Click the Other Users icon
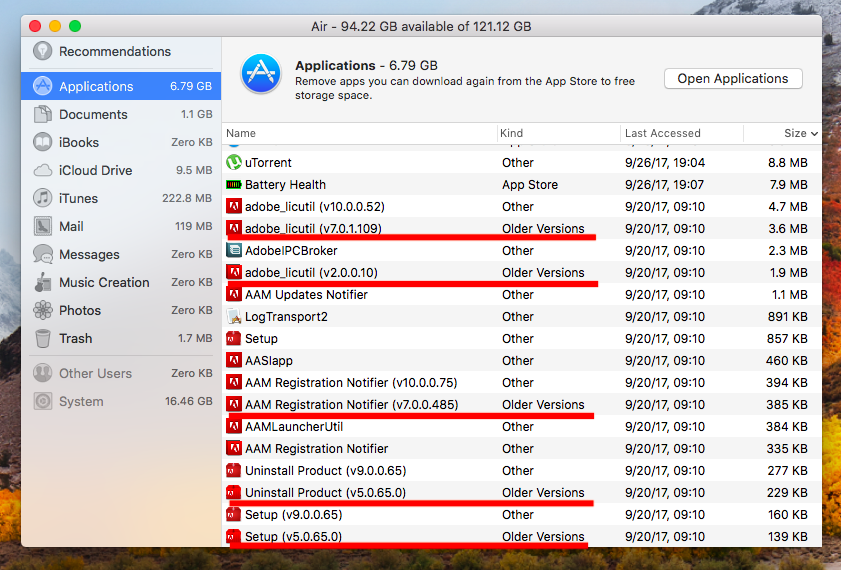 pos(42,373)
